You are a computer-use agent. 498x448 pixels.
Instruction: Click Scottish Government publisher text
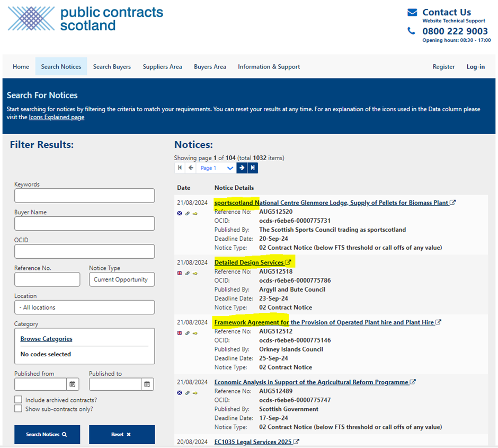(289, 409)
